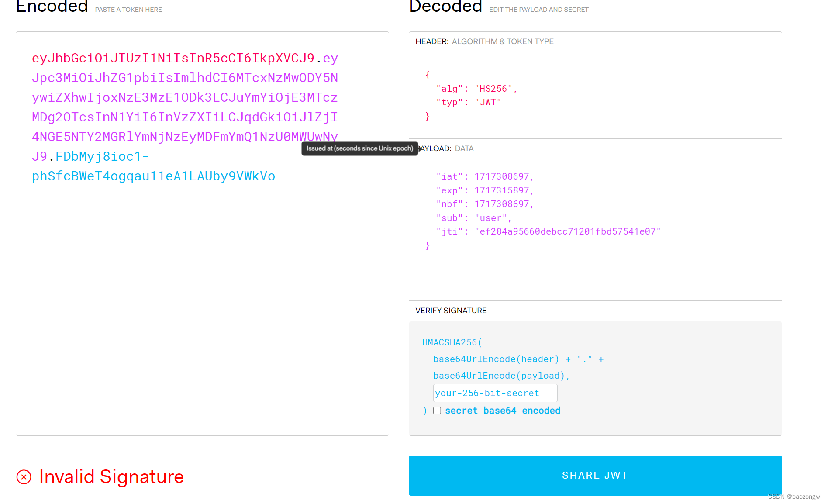
Task: Click the your-256-bit-secret input field
Action: click(x=495, y=393)
